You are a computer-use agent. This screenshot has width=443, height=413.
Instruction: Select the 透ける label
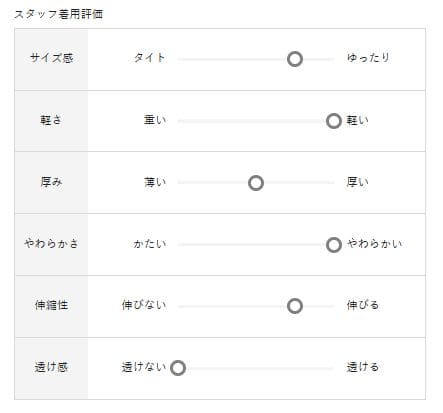click(363, 367)
